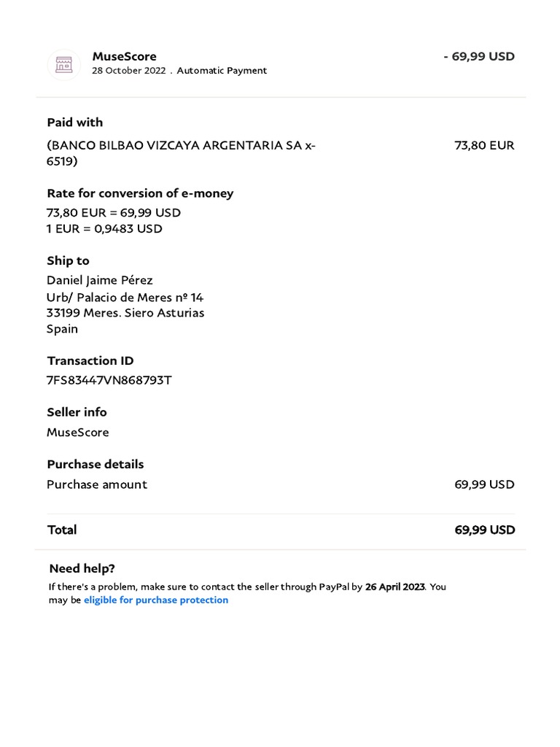Select the BANCO BILBAO VIZCAYA ARGENTARIA account text

[181, 146]
